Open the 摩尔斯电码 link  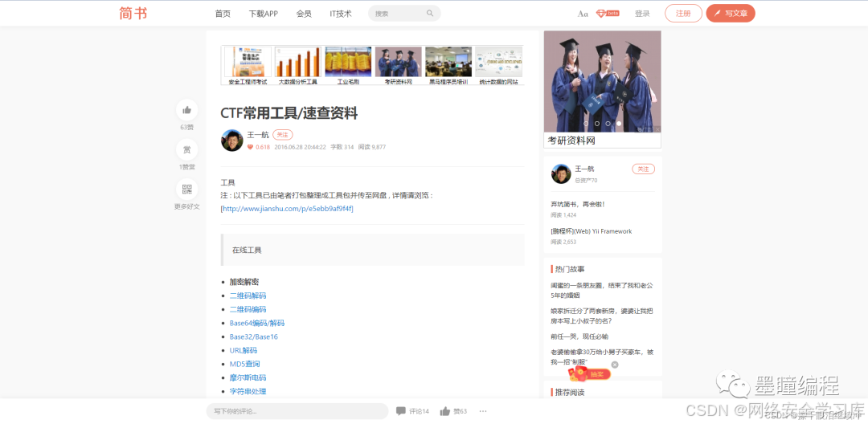tap(248, 378)
